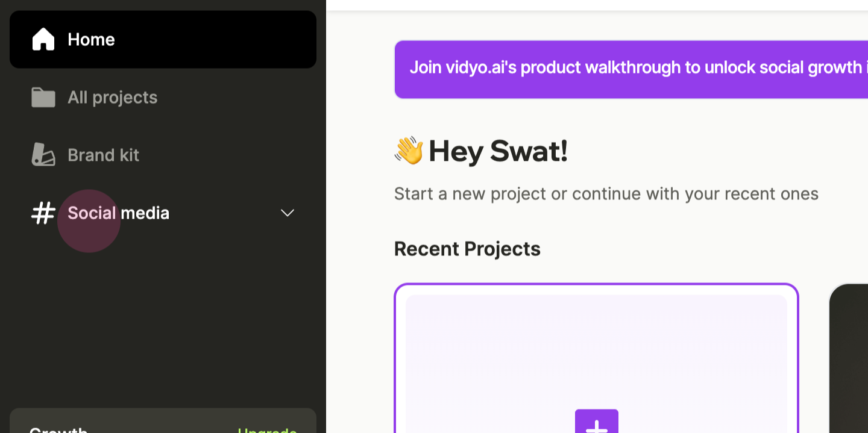Click the waving hand emoji

(409, 151)
